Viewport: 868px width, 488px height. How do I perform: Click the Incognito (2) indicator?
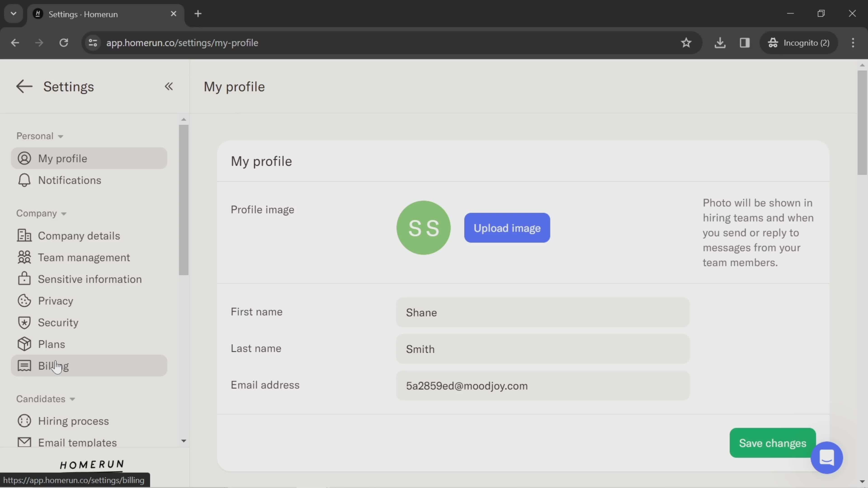799,43
